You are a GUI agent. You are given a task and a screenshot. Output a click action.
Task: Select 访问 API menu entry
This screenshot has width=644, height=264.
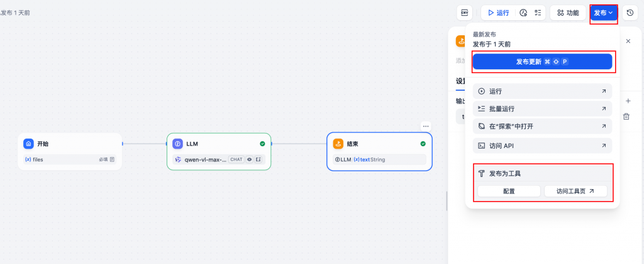coord(542,146)
